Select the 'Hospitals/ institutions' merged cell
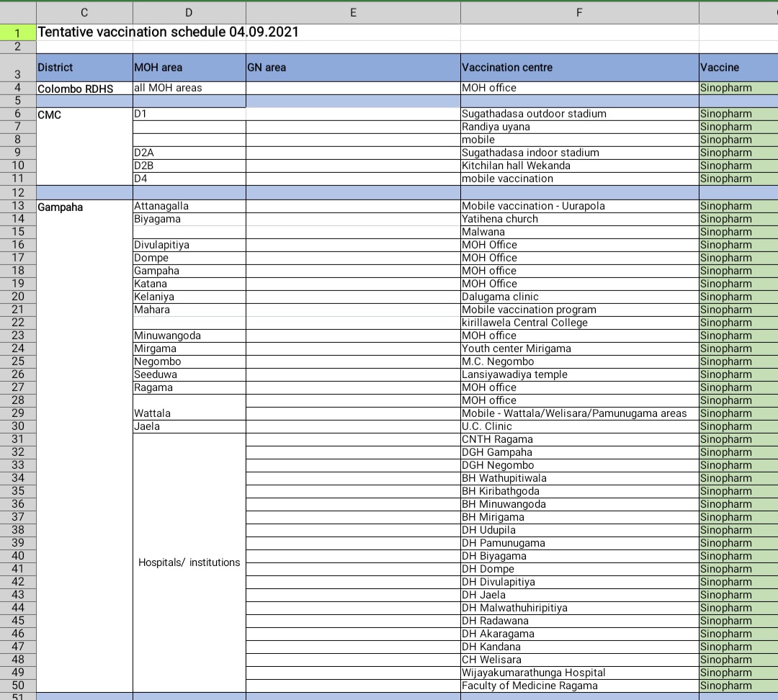 pyautogui.click(x=189, y=562)
